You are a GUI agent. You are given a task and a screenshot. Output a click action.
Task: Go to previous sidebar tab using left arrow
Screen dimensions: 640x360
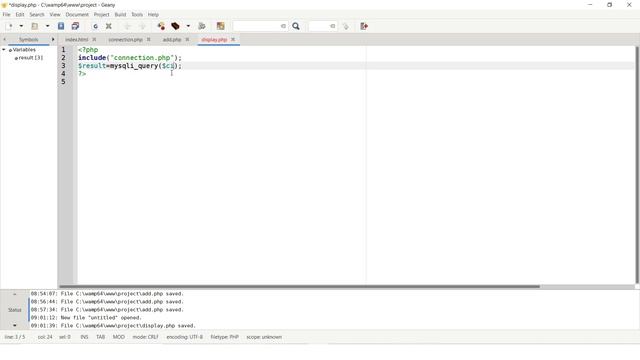click(4, 40)
